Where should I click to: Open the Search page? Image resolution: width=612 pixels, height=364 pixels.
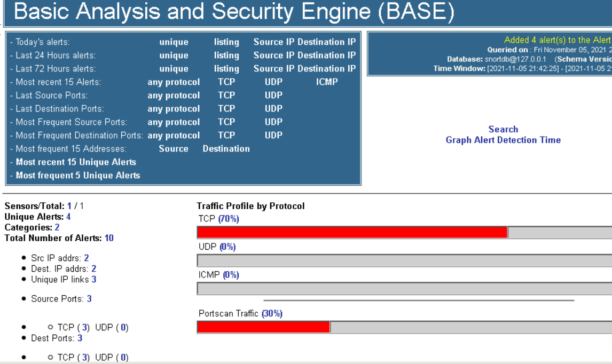[x=503, y=129]
